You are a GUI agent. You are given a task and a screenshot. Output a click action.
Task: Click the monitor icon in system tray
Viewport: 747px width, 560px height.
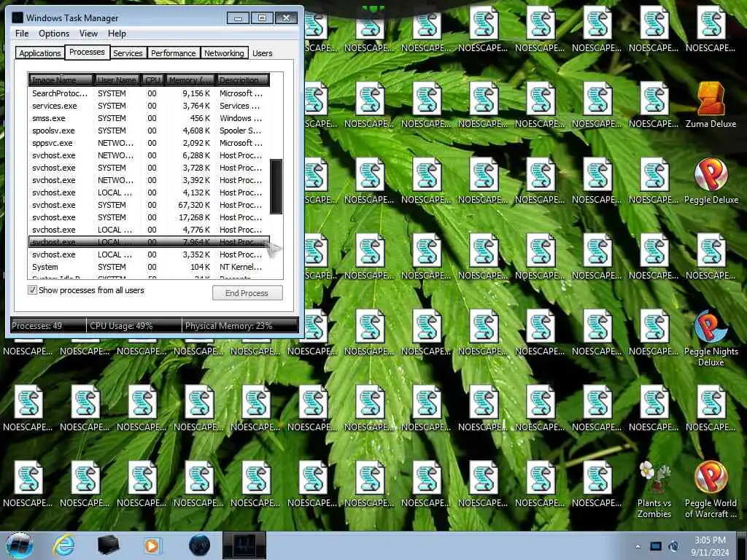pyautogui.click(x=656, y=546)
